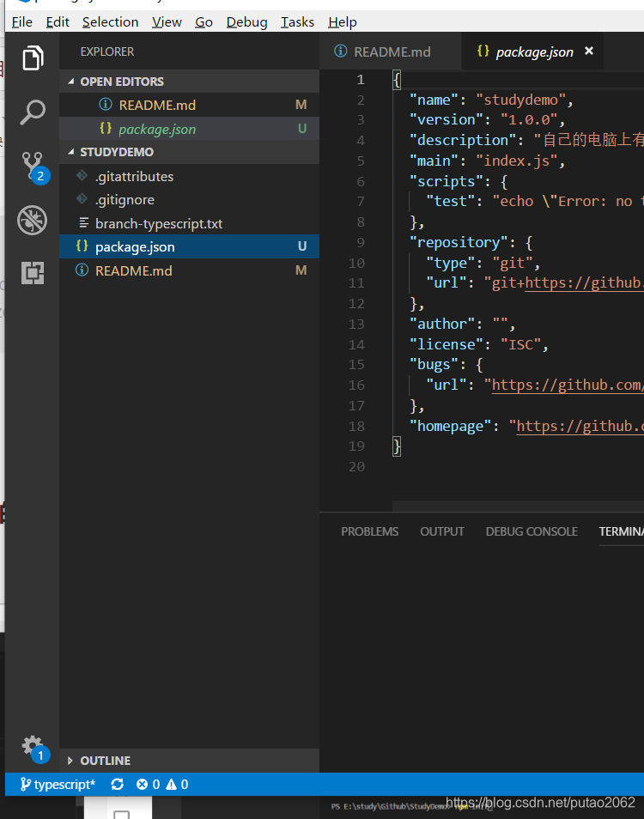Open the Explorer view in activity bar

33,58
